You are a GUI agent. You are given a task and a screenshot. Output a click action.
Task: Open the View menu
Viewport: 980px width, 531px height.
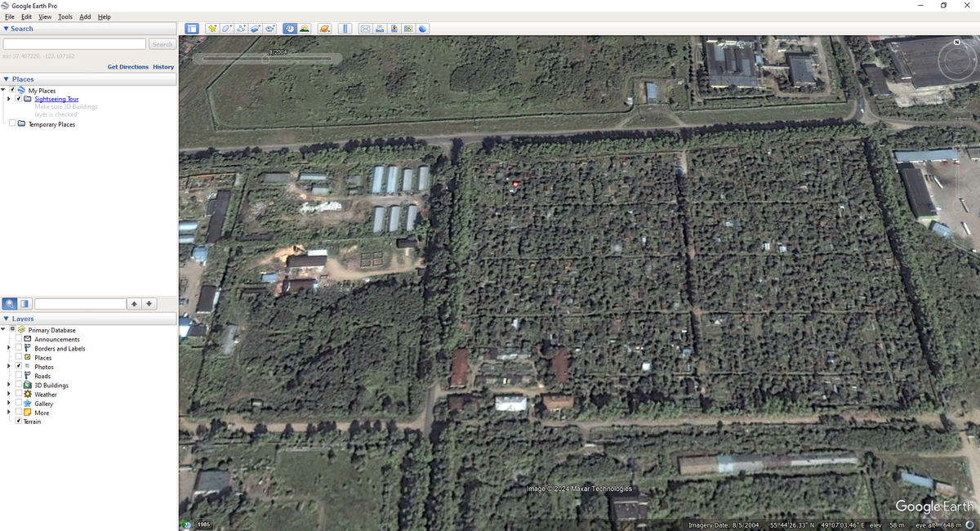click(45, 16)
